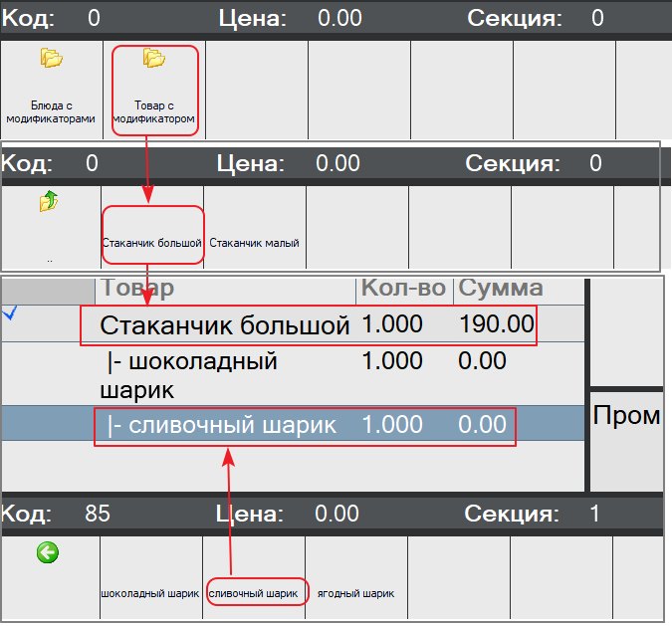Click the Пром button beside the receipt
Image resolution: width=672 pixels, height=626 pixels.
tap(626, 441)
